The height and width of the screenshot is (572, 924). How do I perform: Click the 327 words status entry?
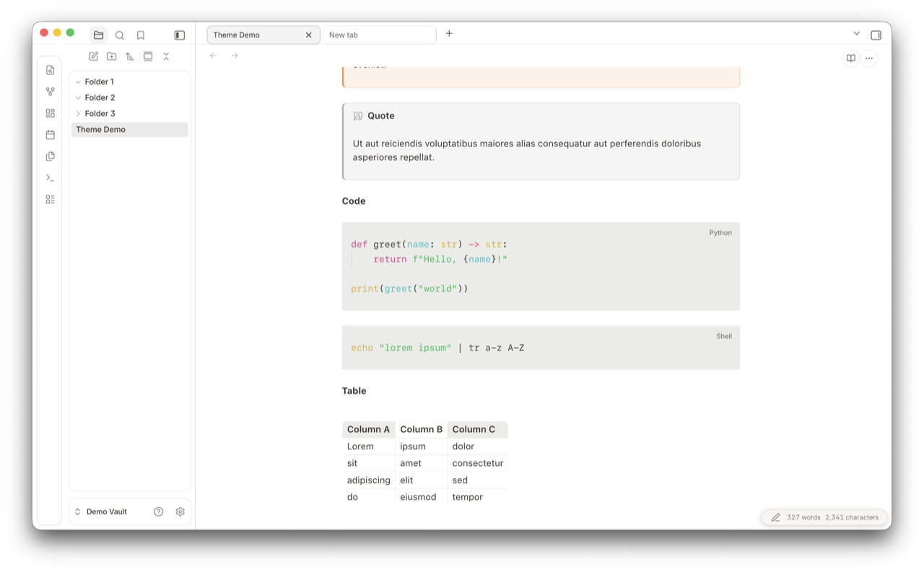(x=803, y=517)
